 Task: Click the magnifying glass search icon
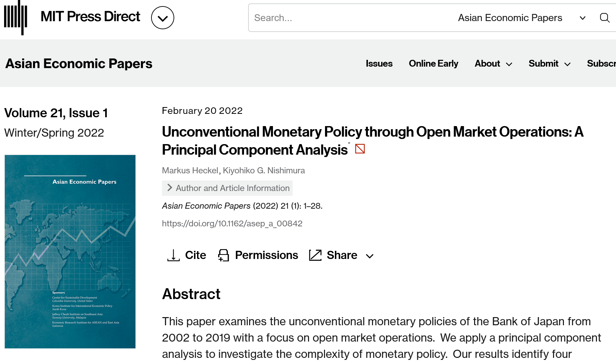point(604,18)
